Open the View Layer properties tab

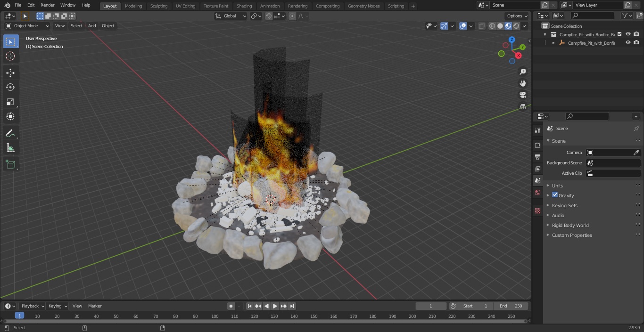pos(537,169)
